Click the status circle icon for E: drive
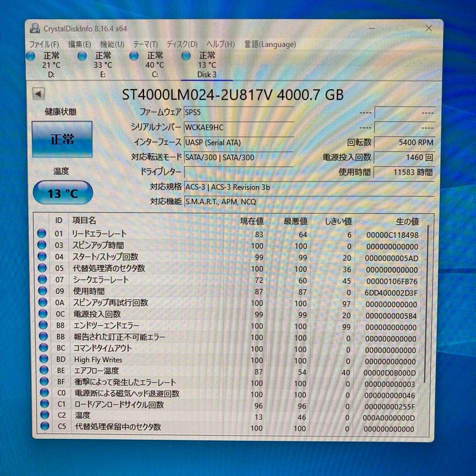Image resolution: width=476 pixels, height=476 pixels. [x=82, y=56]
